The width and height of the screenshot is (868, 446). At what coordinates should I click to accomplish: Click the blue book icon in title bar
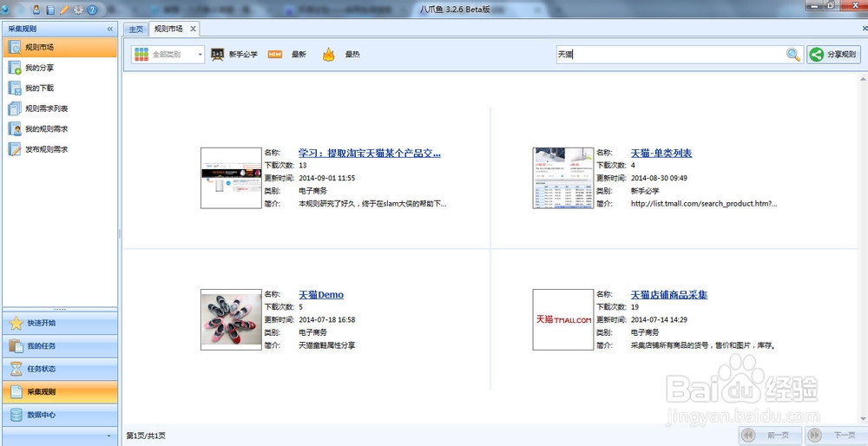tap(50, 10)
